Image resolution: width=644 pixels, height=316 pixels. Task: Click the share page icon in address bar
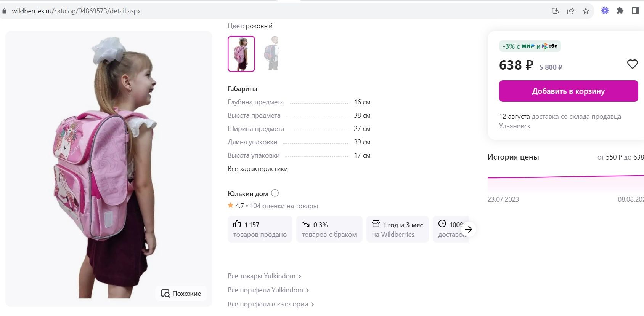[570, 11]
